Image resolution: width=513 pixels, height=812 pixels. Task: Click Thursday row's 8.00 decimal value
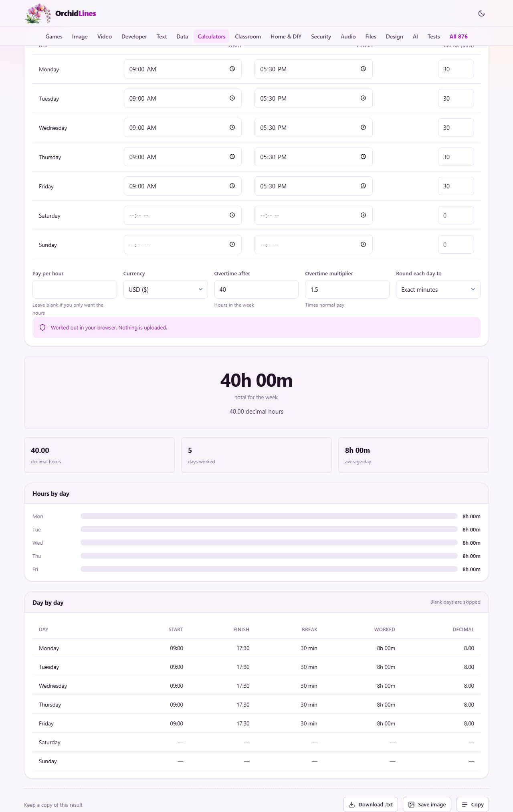469,705
